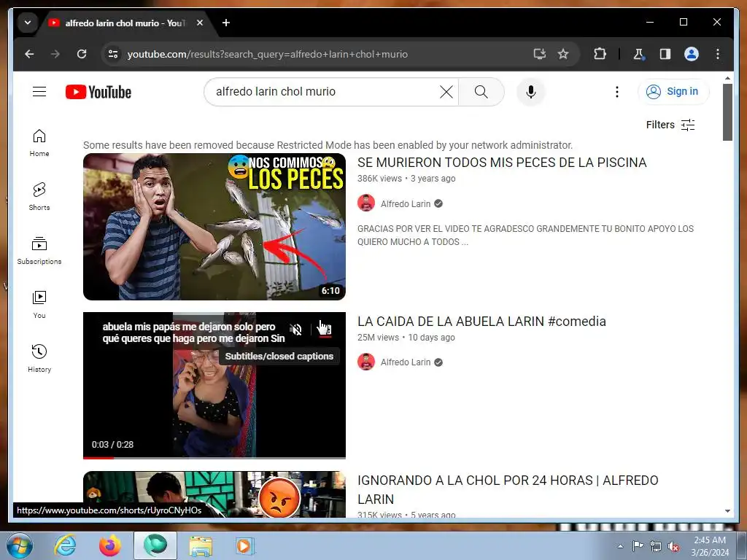The width and height of the screenshot is (747, 560).
Task: Open Alfredo Larin channel under abuela video
Action: click(x=406, y=362)
